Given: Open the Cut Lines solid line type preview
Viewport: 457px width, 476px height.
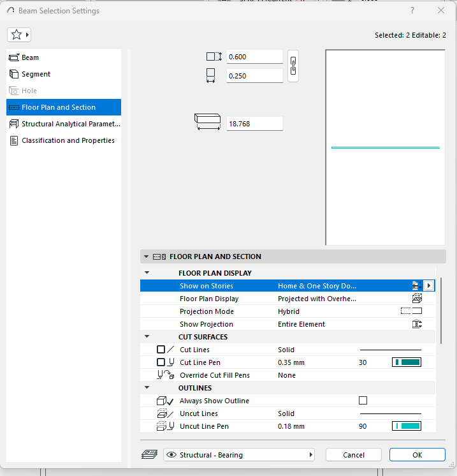Looking at the screenshot, I should pyautogui.click(x=390, y=350).
